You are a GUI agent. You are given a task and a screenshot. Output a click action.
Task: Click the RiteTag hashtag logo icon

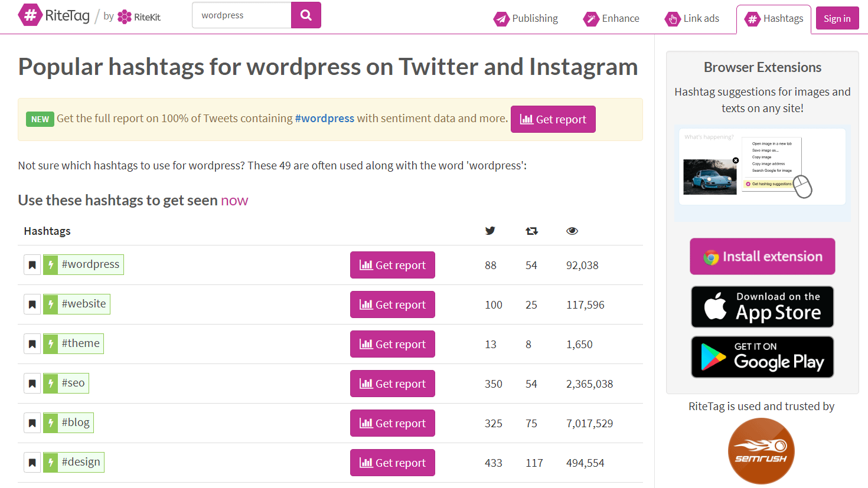tap(30, 15)
